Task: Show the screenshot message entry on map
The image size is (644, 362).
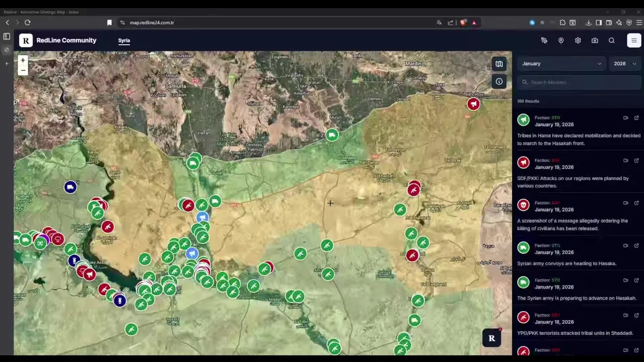Action: 625,203
